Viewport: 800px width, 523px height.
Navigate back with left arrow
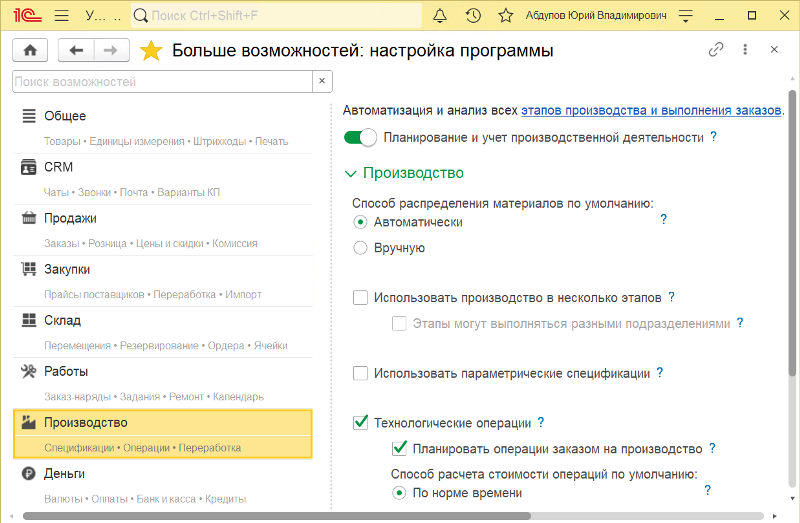pyautogui.click(x=76, y=50)
